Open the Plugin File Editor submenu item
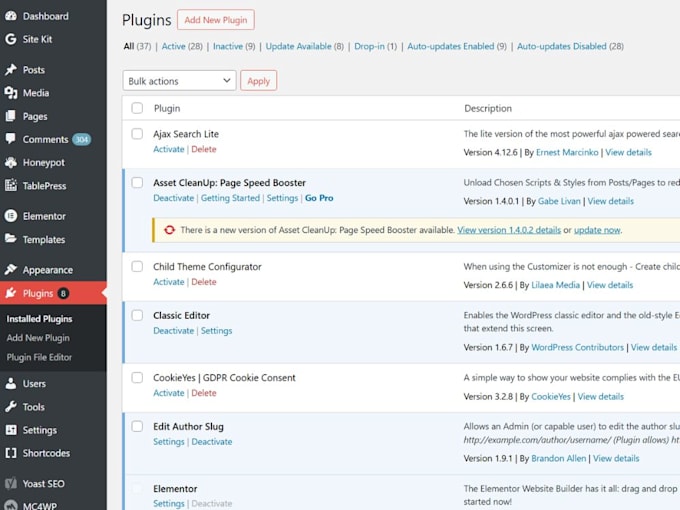The image size is (680, 510). click(x=39, y=357)
